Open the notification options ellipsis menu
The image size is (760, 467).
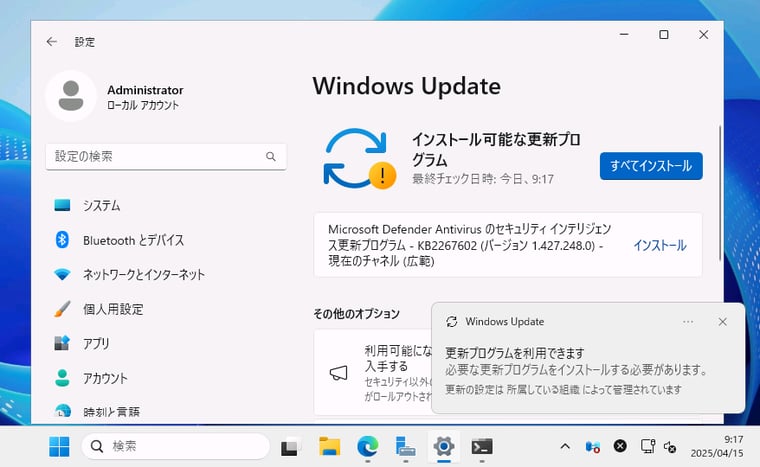[688, 322]
